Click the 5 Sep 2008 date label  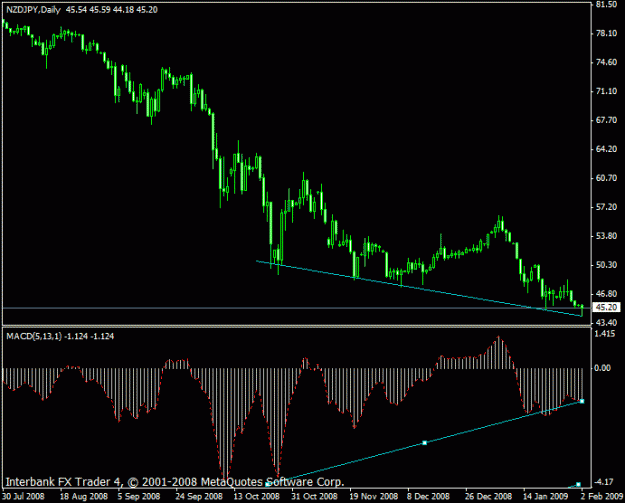139,496
